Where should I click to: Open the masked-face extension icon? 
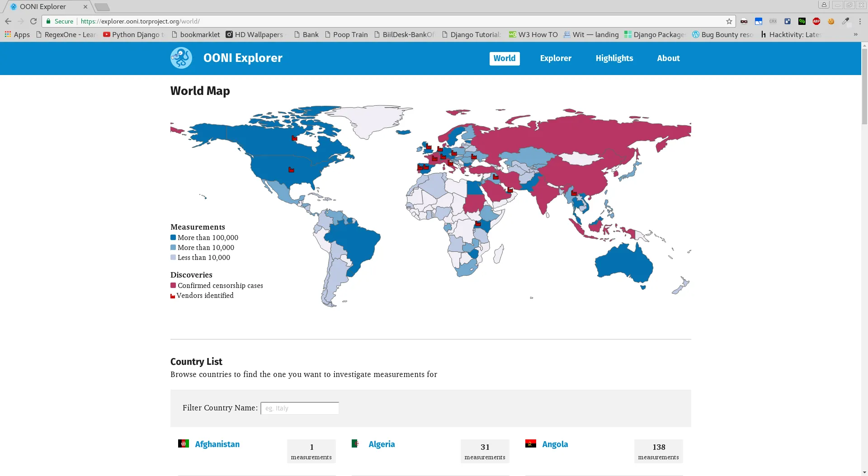(x=744, y=21)
